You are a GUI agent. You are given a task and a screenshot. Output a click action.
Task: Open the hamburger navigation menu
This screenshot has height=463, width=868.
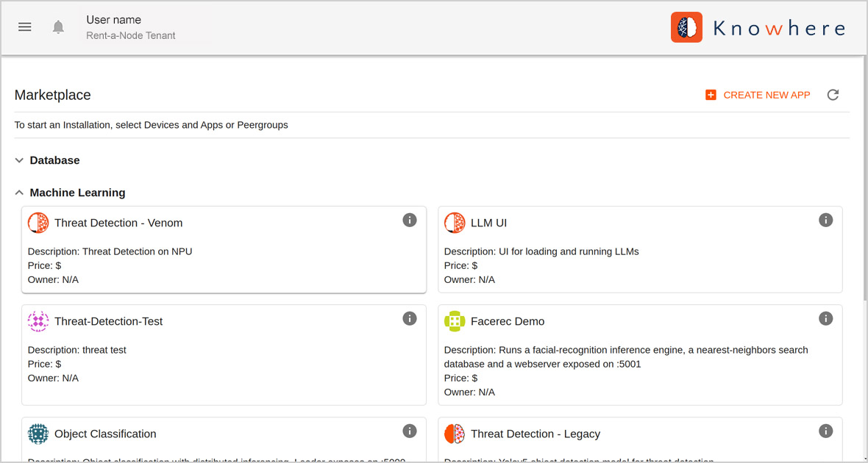tap(24, 26)
